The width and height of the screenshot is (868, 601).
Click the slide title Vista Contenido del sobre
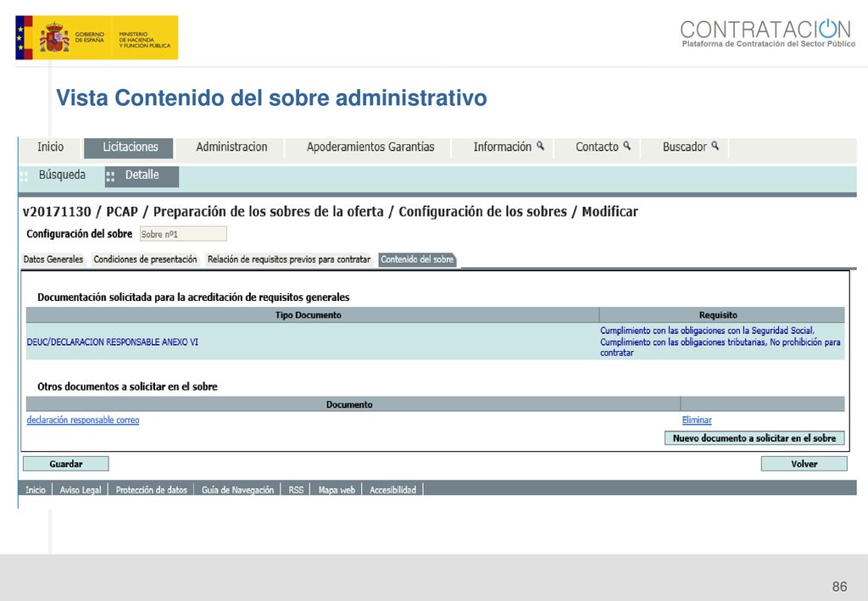(271, 98)
